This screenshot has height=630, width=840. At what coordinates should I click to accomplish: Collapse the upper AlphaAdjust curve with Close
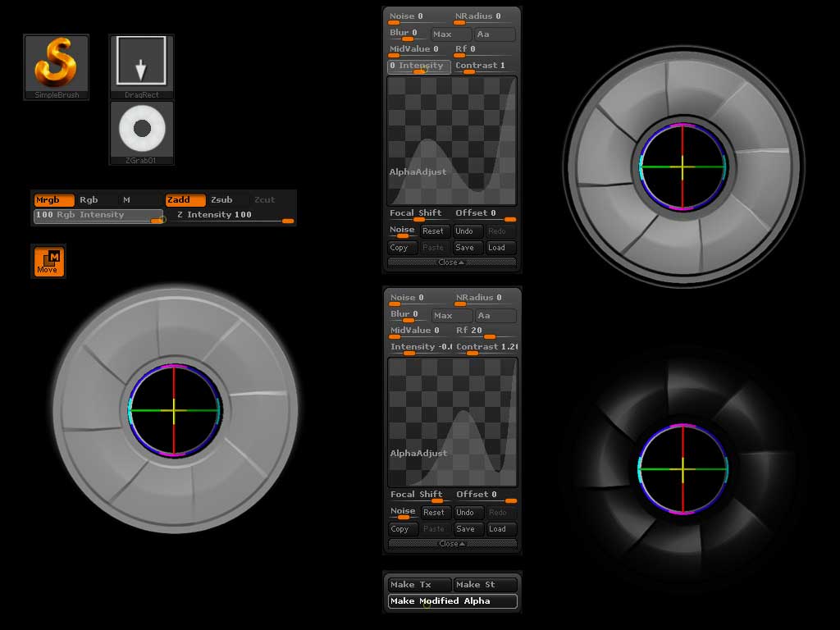451,262
